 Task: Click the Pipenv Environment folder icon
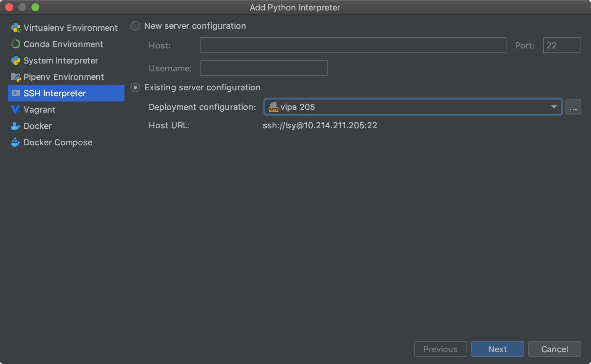[x=16, y=77]
